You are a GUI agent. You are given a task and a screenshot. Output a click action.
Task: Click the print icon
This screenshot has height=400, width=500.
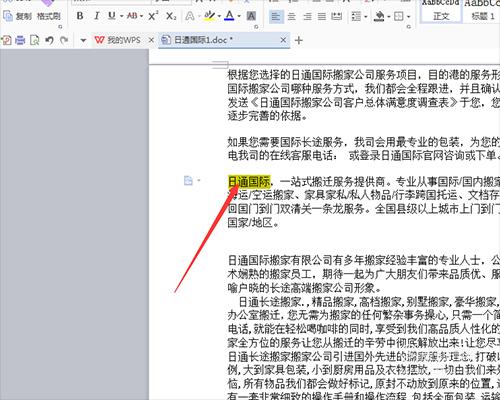(x=20, y=40)
